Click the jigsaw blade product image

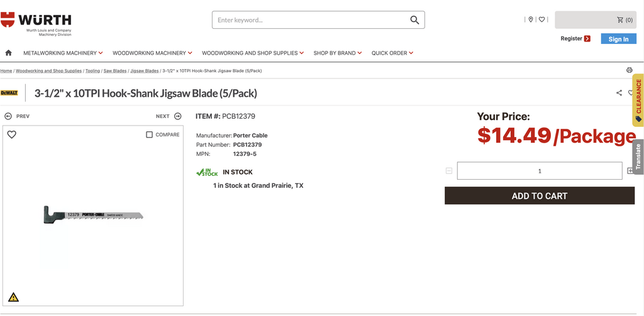(x=93, y=215)
